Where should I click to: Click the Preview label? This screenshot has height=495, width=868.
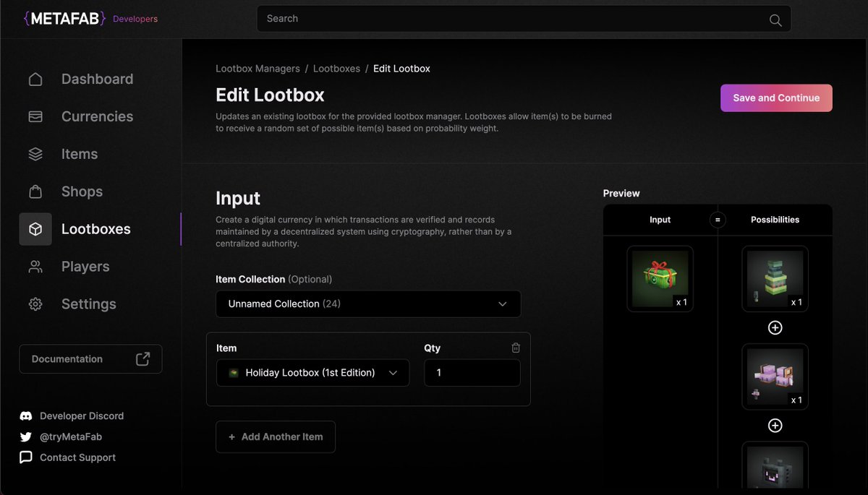point(621,193)
